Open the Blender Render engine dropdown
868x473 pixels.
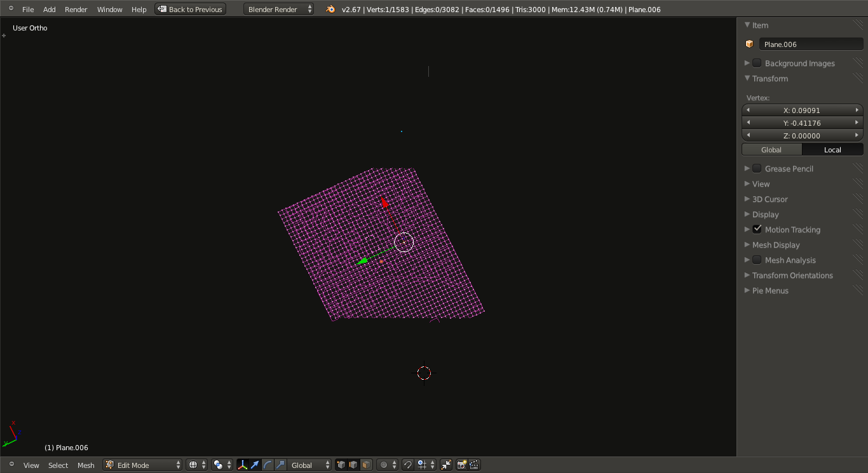point(278,9)
